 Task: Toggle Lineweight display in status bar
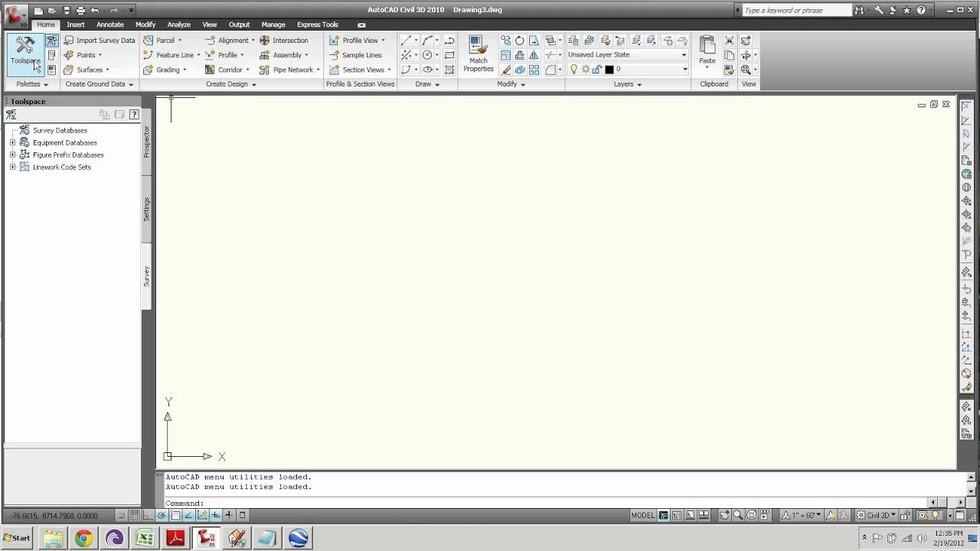(x=229, y=516)
